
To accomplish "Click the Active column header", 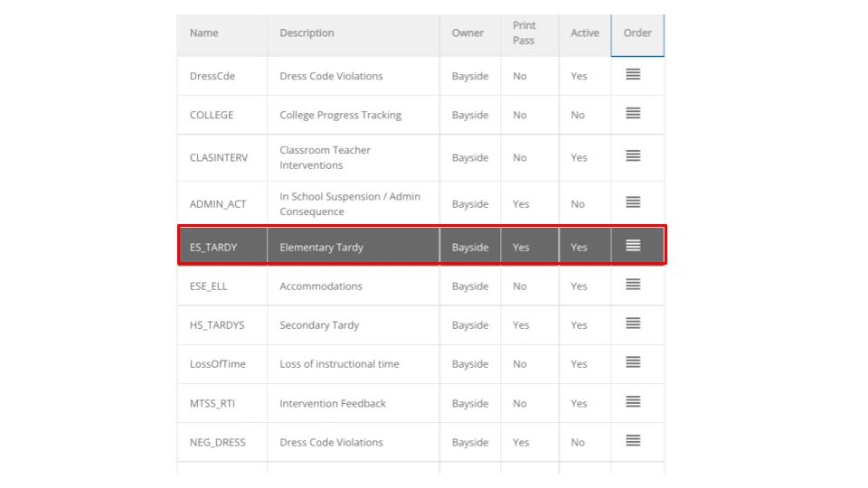I will click(x=584, y=33).
